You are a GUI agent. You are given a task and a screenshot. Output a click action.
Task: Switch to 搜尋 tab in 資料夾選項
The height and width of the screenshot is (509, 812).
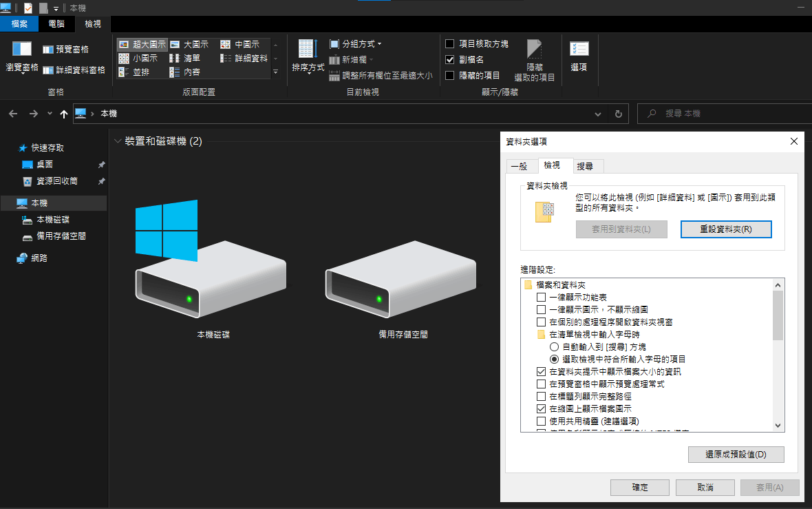588,166
